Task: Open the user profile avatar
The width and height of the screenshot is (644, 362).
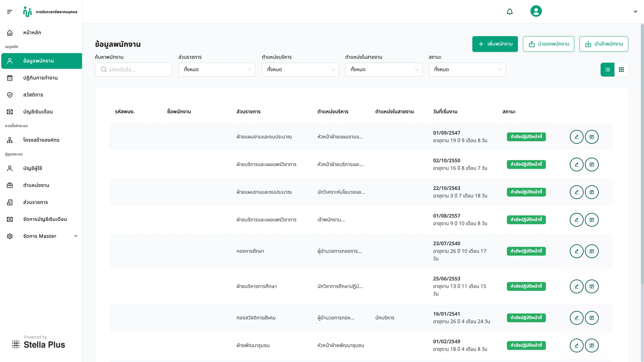Action: (536, 11)
